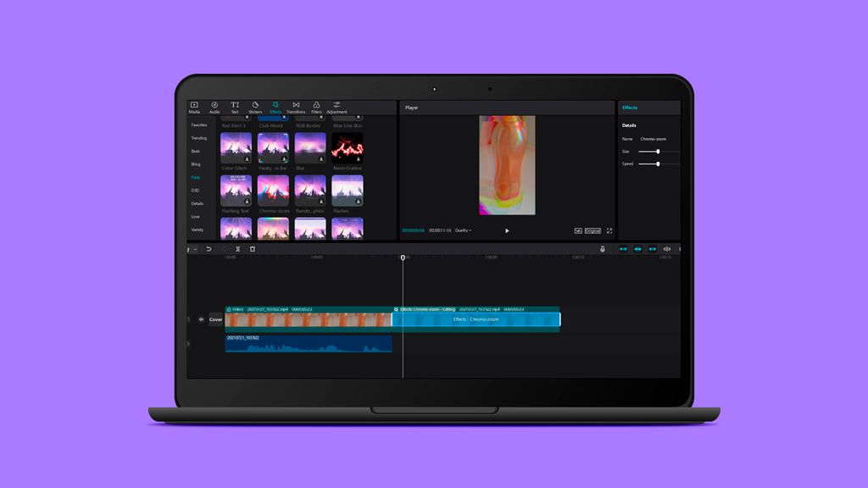Click the Cover button on the timeline
The width and height of the screenshot is (868, 488).
pos(216,319)
